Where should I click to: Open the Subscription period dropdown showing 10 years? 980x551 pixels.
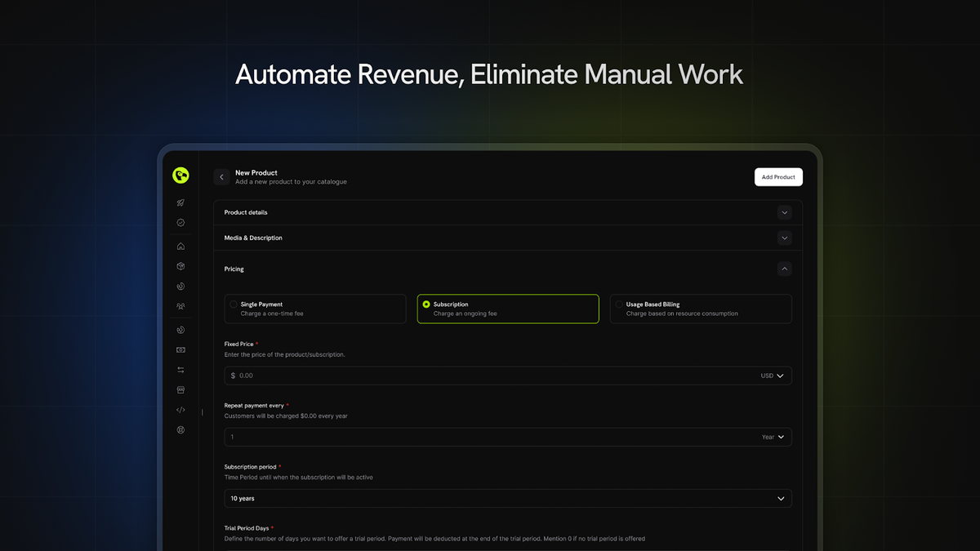point(507,498)
